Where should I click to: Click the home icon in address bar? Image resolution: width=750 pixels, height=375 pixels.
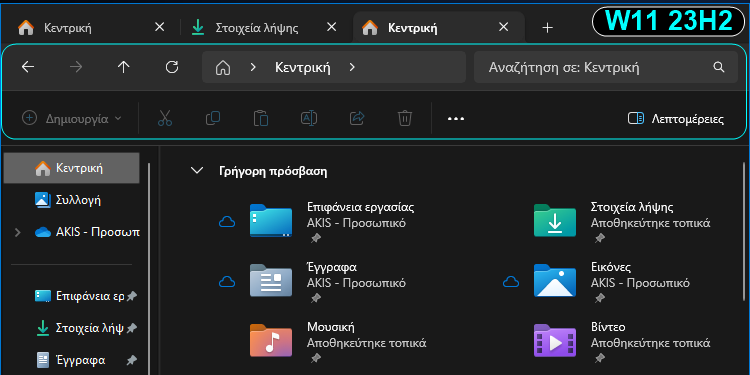tap(223, 67)
